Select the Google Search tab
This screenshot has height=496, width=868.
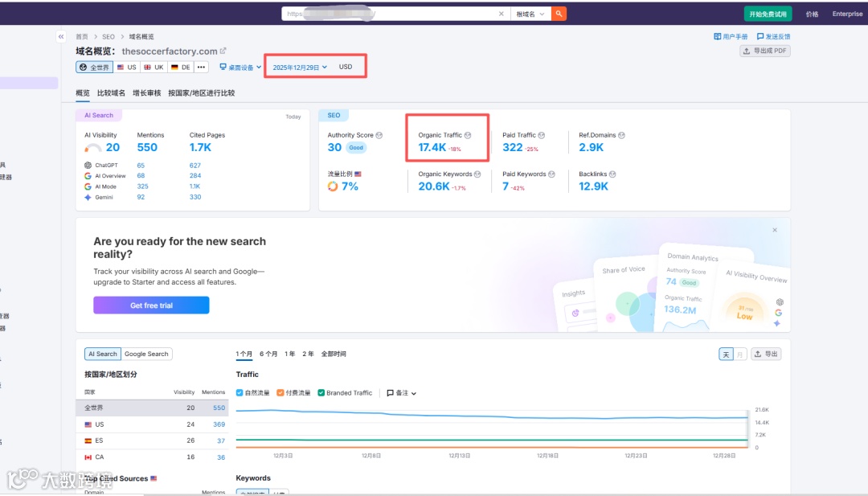click(x=146, y=354)
